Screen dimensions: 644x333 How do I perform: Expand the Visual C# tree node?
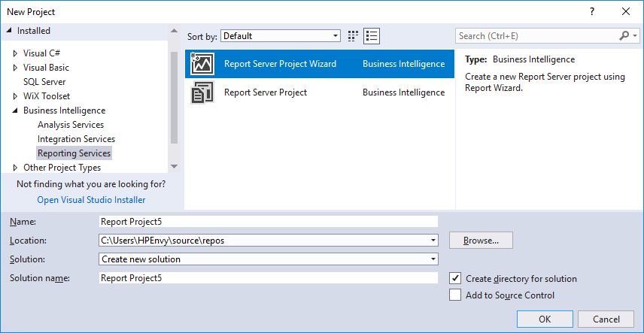click(x=15, y=53)
